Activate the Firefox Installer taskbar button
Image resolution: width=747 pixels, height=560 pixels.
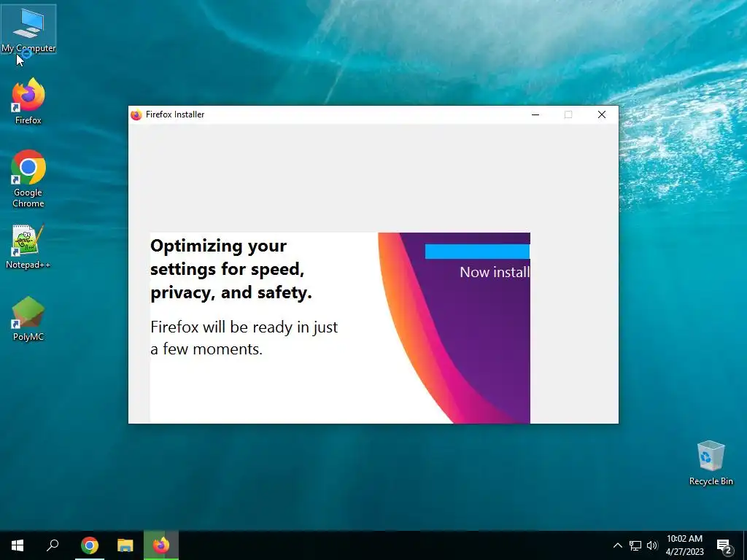161,545
